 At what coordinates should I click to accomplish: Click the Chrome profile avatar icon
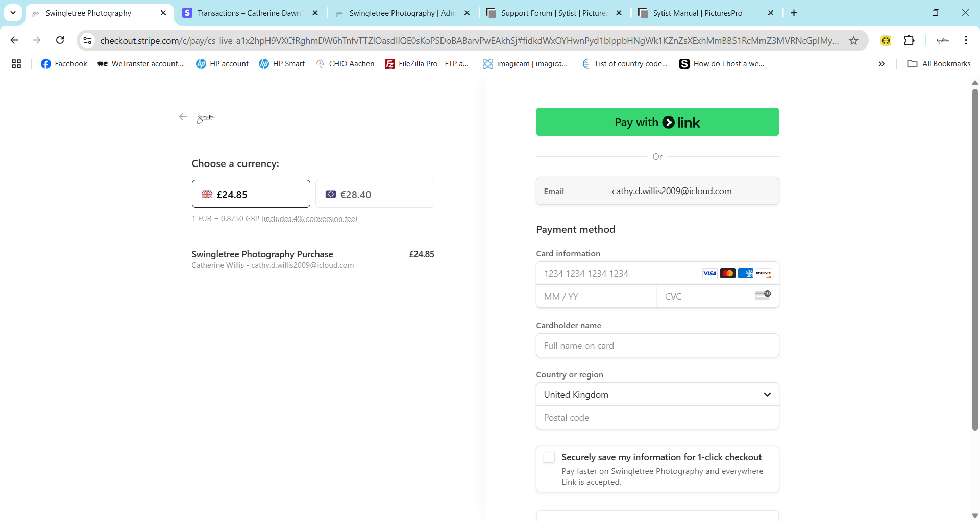click(943, 40)
